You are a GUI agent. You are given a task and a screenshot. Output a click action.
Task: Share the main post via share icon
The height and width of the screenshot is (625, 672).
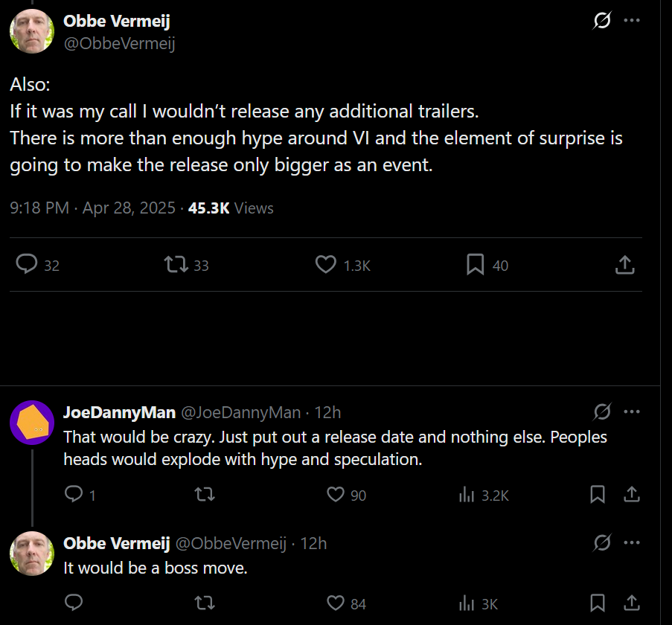(625, 264)
